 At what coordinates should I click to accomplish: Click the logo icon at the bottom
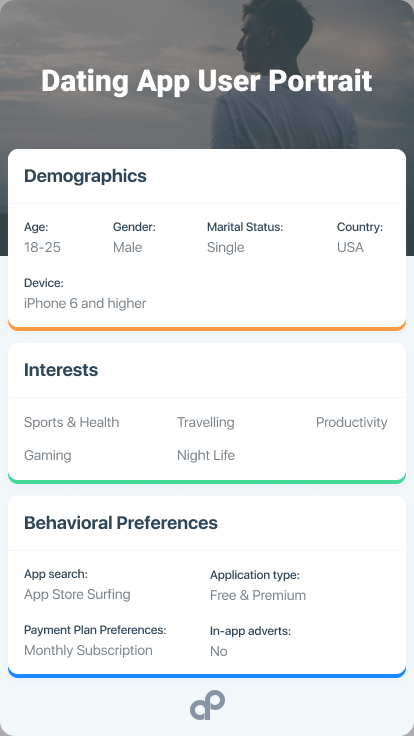tap(207, 705)
